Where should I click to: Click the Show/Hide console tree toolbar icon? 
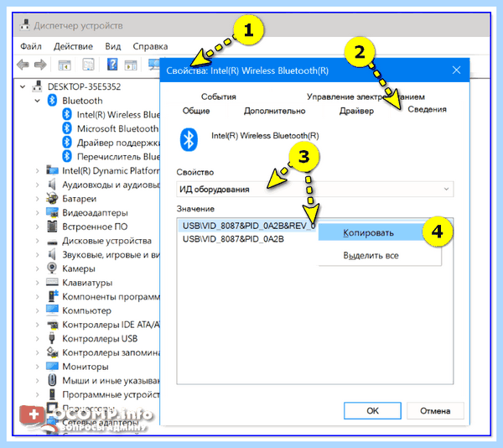[x=65, y=65]
